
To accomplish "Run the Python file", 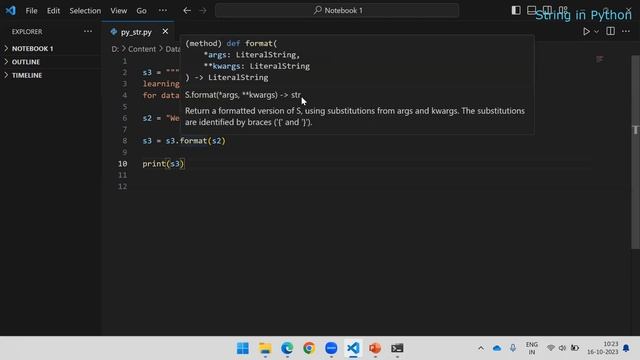I will click(586, 31).
